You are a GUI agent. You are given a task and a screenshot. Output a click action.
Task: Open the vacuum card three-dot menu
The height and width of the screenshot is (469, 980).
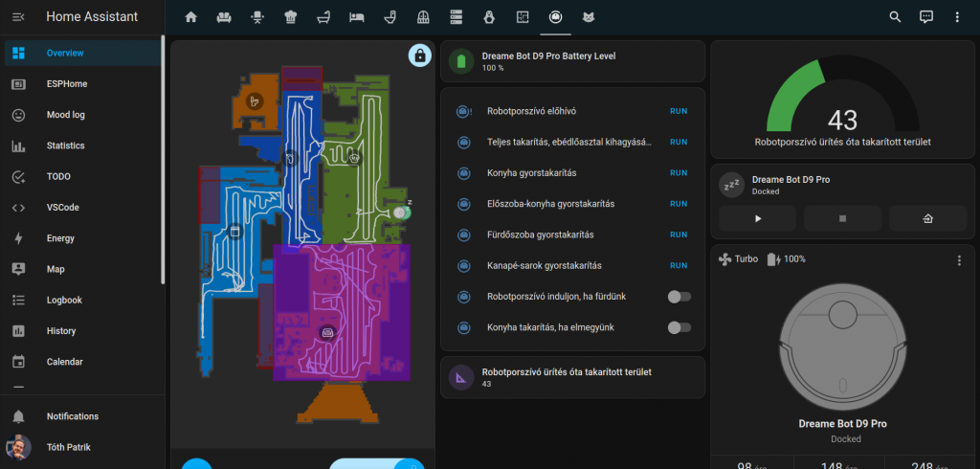959,260
